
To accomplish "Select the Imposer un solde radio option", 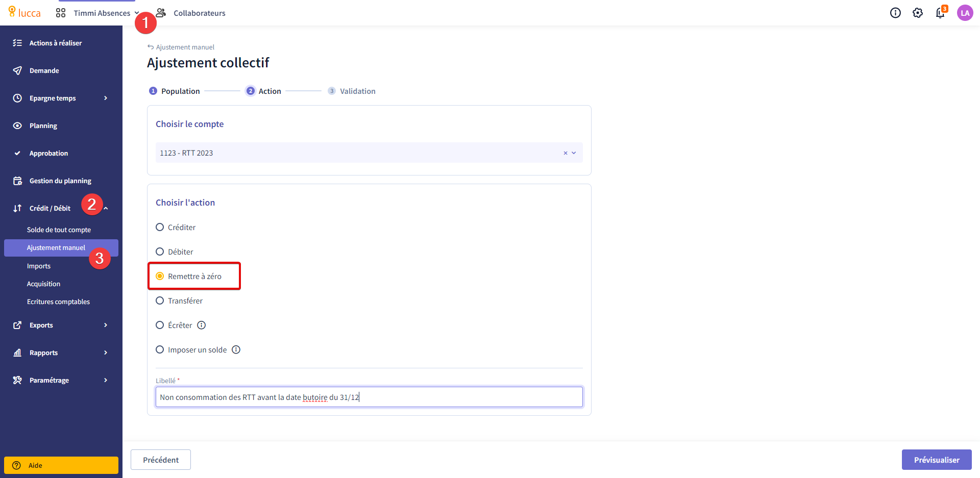I will pos(160,349).
